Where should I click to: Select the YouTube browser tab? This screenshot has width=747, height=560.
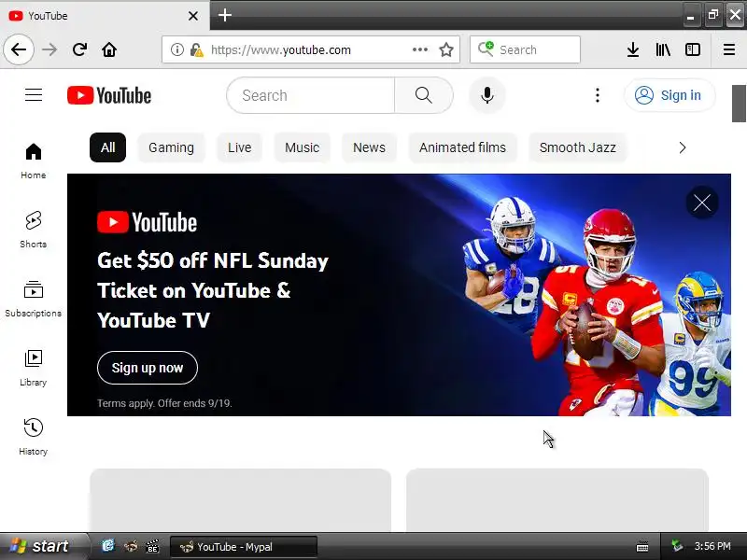coord(105,16)
